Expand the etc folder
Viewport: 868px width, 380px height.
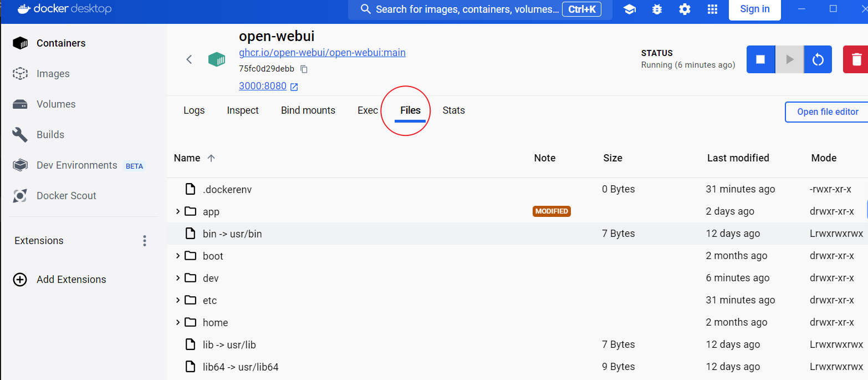point(177,300)
